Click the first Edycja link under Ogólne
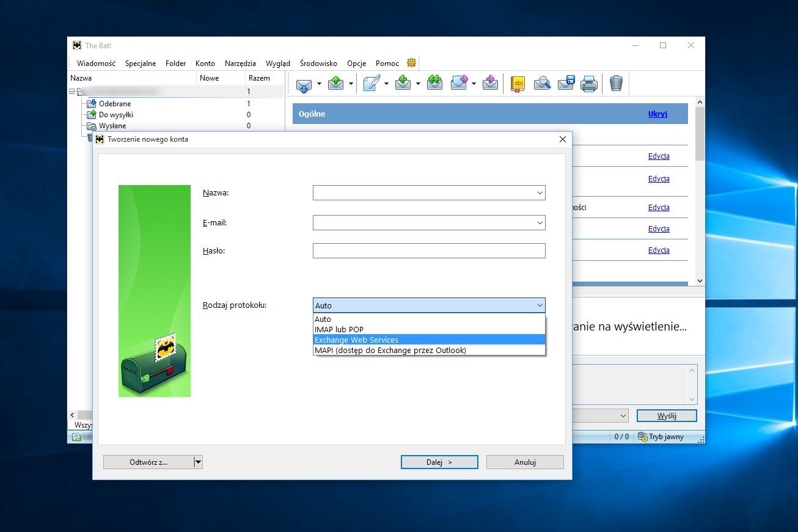 659,156
